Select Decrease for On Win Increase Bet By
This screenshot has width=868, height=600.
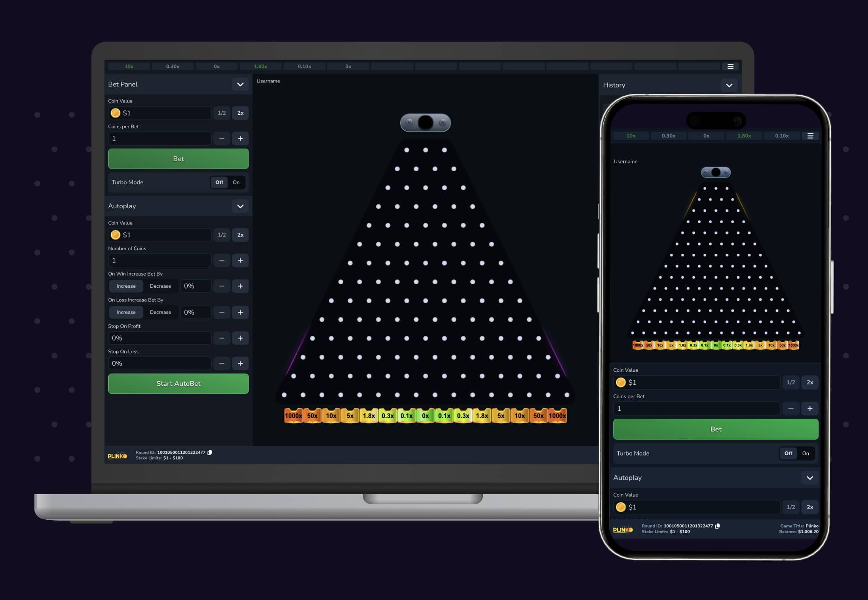point(161,286)
